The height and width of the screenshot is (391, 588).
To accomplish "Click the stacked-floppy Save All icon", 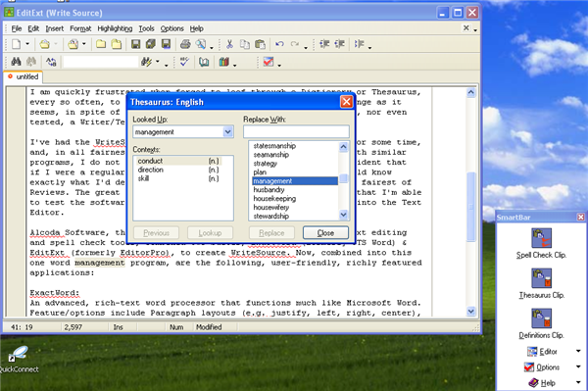I will pyautogui.click(x=151, y=44).
